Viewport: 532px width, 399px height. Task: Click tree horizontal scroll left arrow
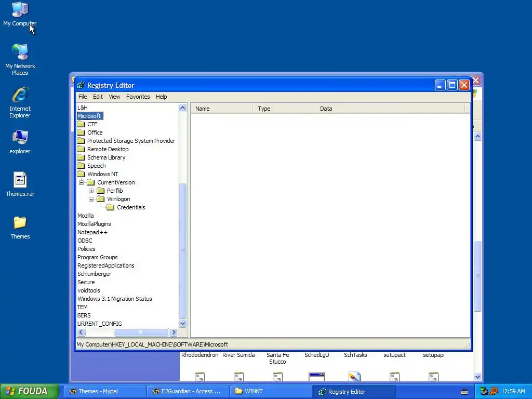click(81, 332)
